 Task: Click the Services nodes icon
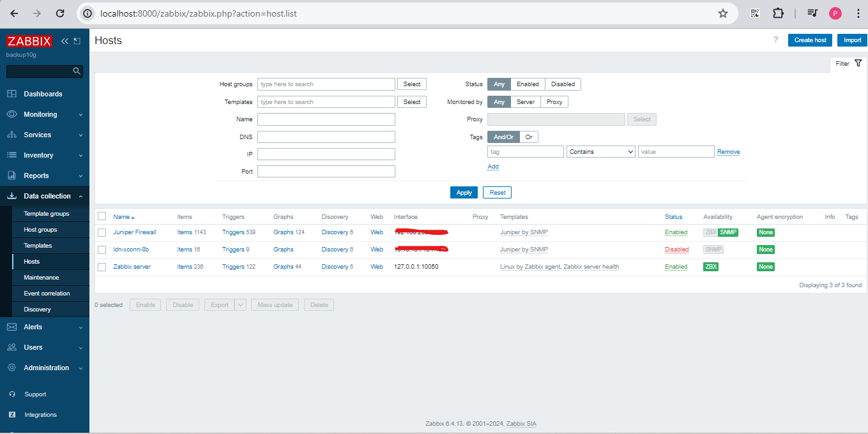point(11,135)
